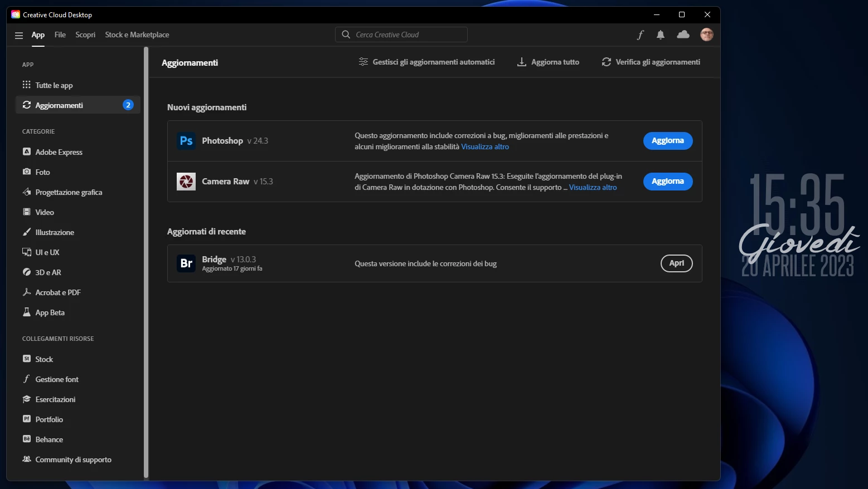This screenshot has height=489, width=868.
Task: Open the UI e UX category
Action: (77, 252)
